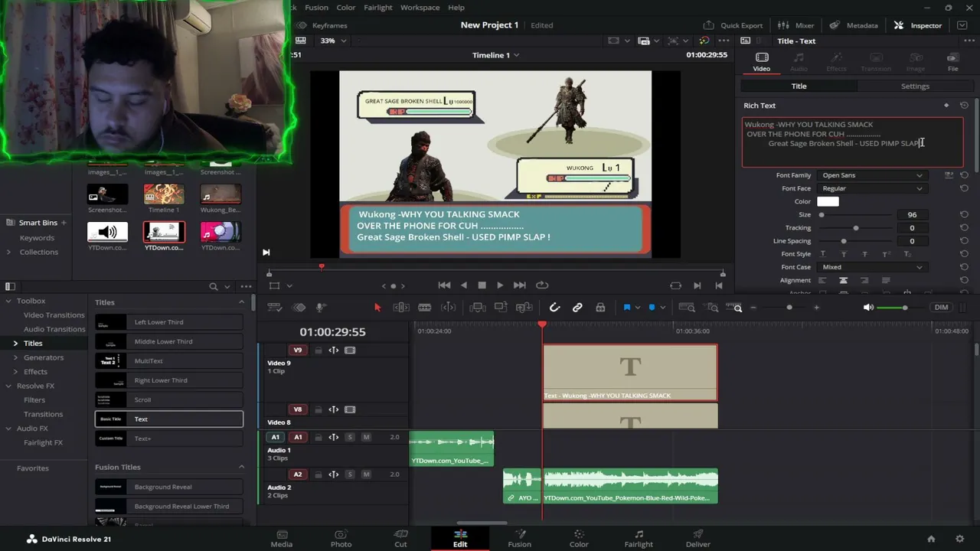
Task: Click the Replace Clip edit icon
Action: point(524,308)
